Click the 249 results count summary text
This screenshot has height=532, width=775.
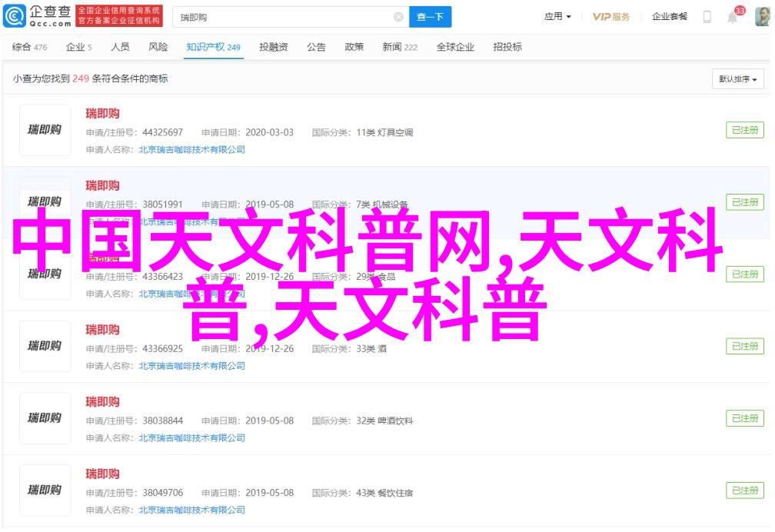(91, 78)
